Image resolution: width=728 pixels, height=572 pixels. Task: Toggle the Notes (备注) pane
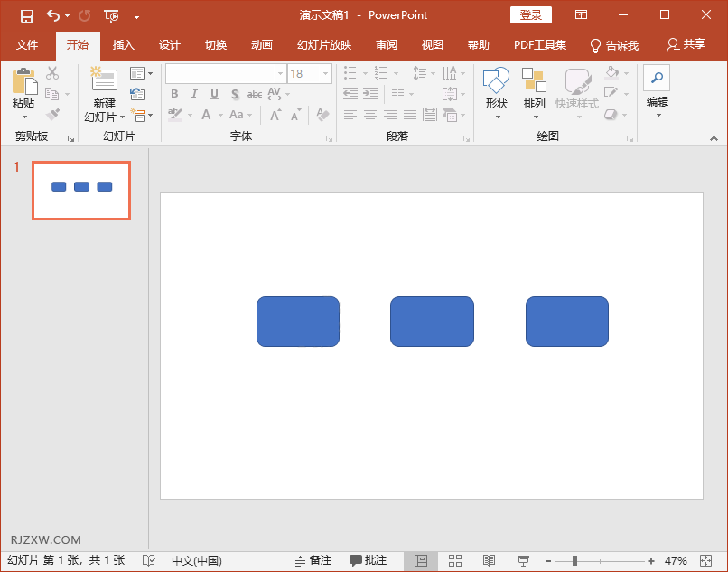click(313, 561)
